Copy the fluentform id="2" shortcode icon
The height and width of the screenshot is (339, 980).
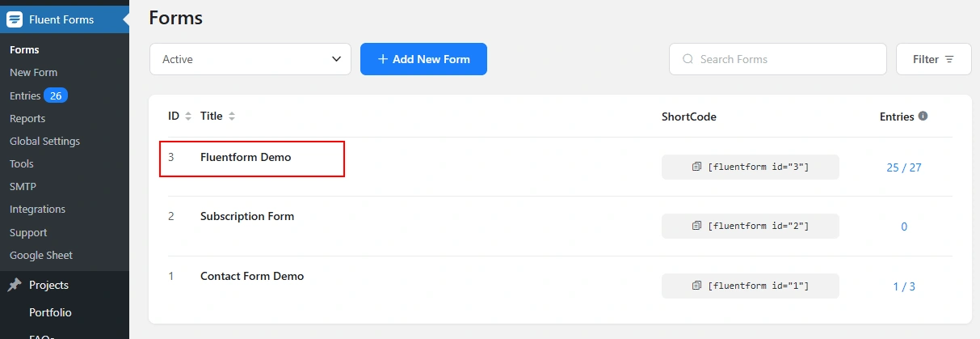[x=696, y=226]
